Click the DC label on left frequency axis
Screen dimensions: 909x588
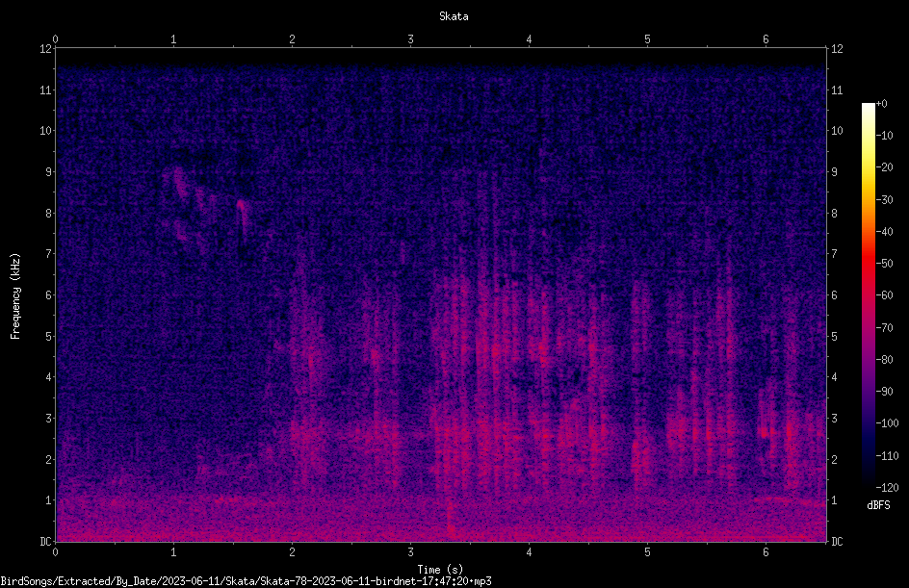pyautogui.click(x=45, y=541)
